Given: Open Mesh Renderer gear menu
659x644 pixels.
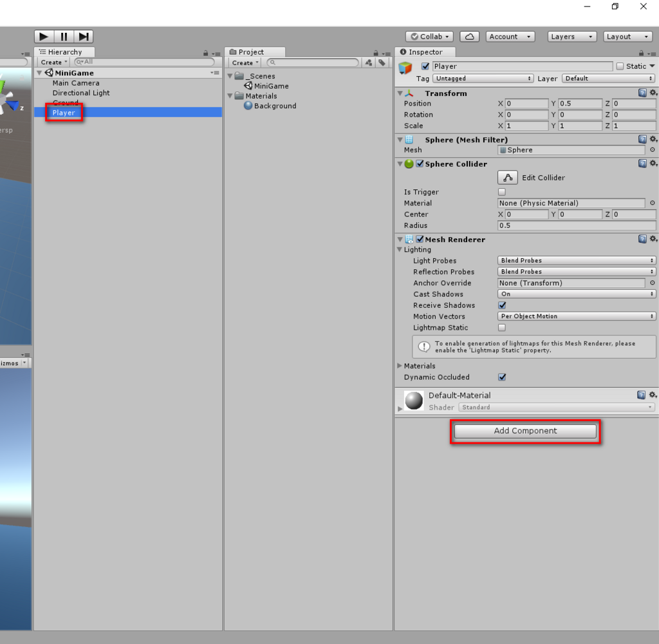Looking at the screenshot, I should click(x=653, y=238).
